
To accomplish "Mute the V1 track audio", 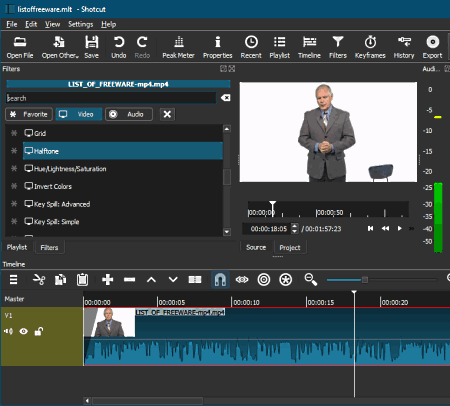I will pos(8,331).
